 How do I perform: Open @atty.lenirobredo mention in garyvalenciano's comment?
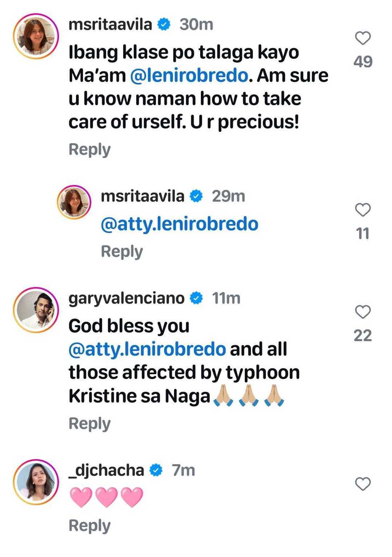click(x=147, y=349)
